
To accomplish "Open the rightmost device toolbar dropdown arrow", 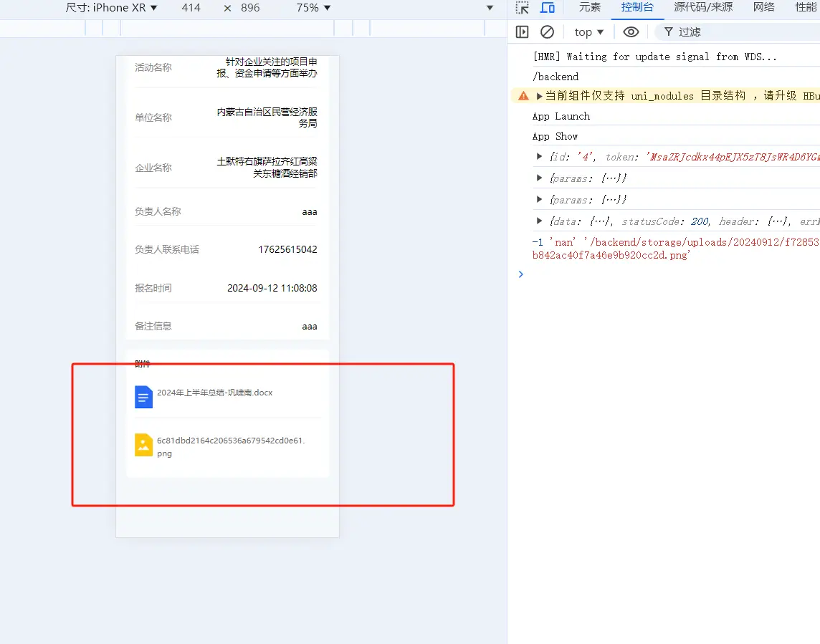I will (490, 8).
